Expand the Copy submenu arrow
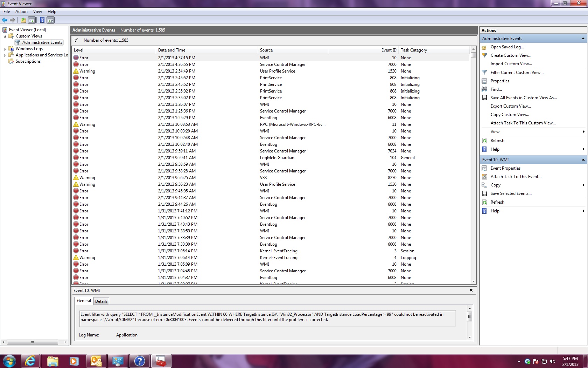Image resolution: width=588 pixels, height=368 pixels. pyautogui.click(x=583, y=185)
